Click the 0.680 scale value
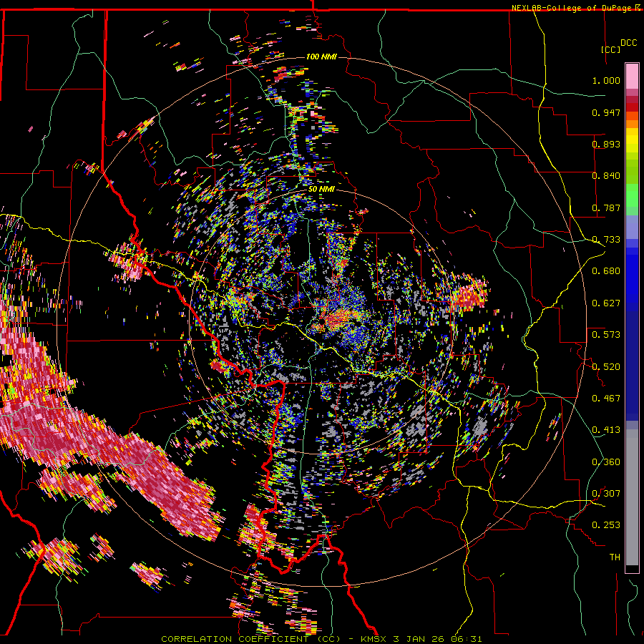 click(x=606, y=271)
